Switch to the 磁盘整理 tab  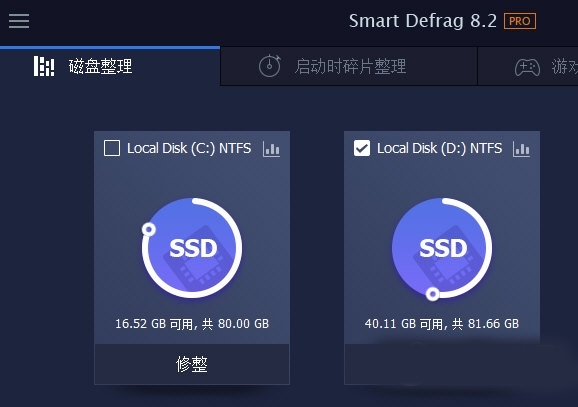pos(110,66)
